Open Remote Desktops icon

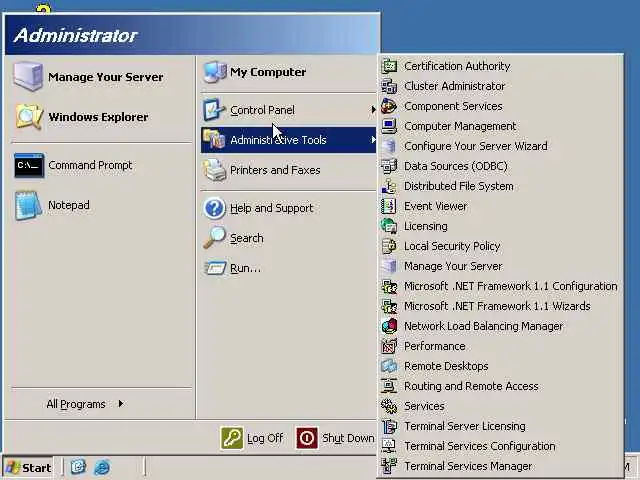pos(389,366)
